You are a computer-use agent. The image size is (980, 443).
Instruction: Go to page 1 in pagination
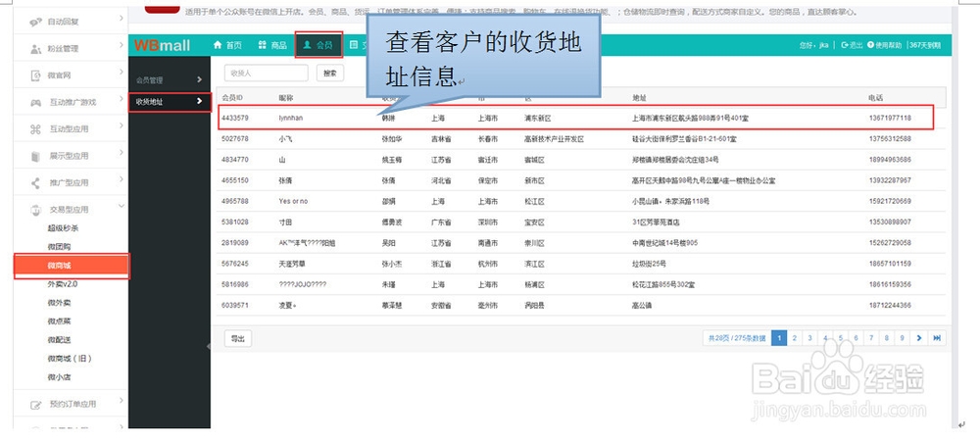point(779,338)
